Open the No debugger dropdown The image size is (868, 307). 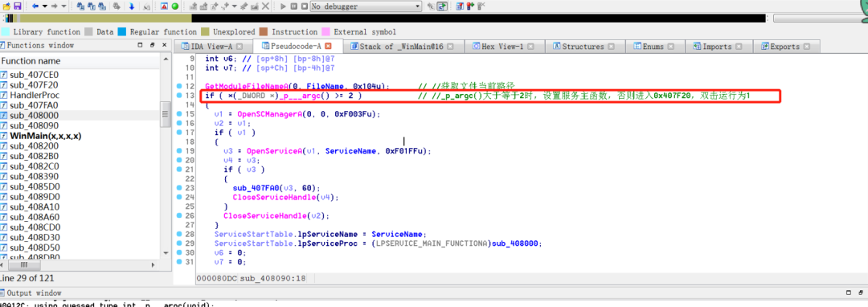coord(366,6)
